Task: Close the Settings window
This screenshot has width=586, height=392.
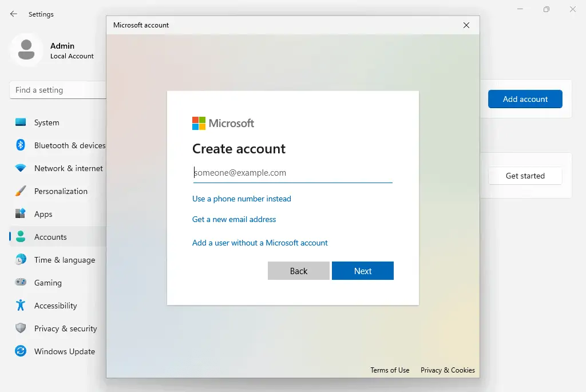Action: tap(572, 9)
